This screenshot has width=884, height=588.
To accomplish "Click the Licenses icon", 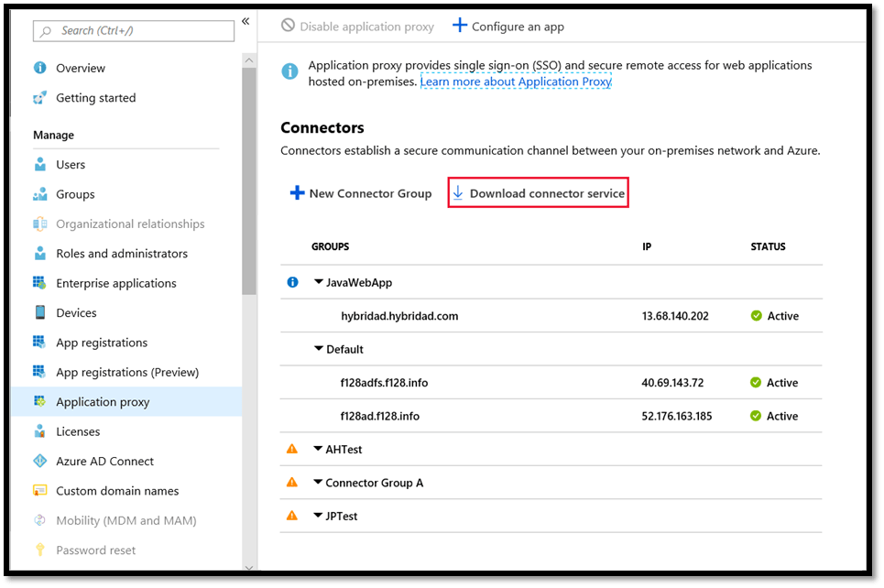I will pos(40,431).
